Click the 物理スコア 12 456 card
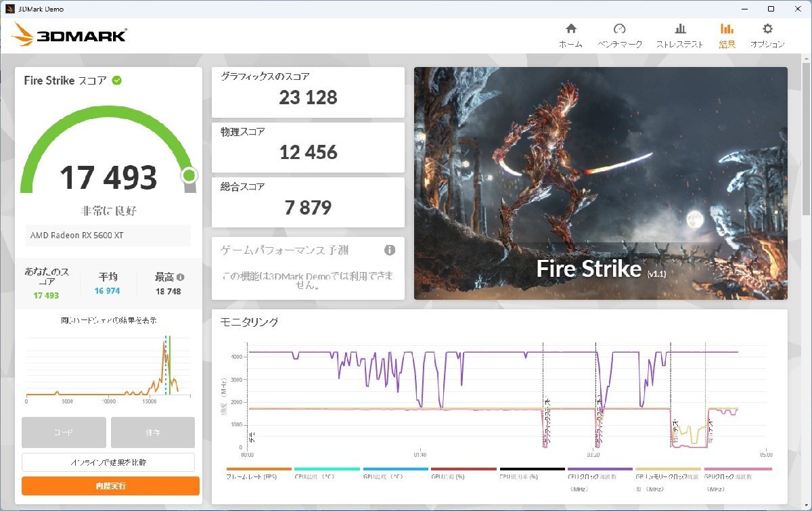Screen dimensions: 812x511 point(308,147)
